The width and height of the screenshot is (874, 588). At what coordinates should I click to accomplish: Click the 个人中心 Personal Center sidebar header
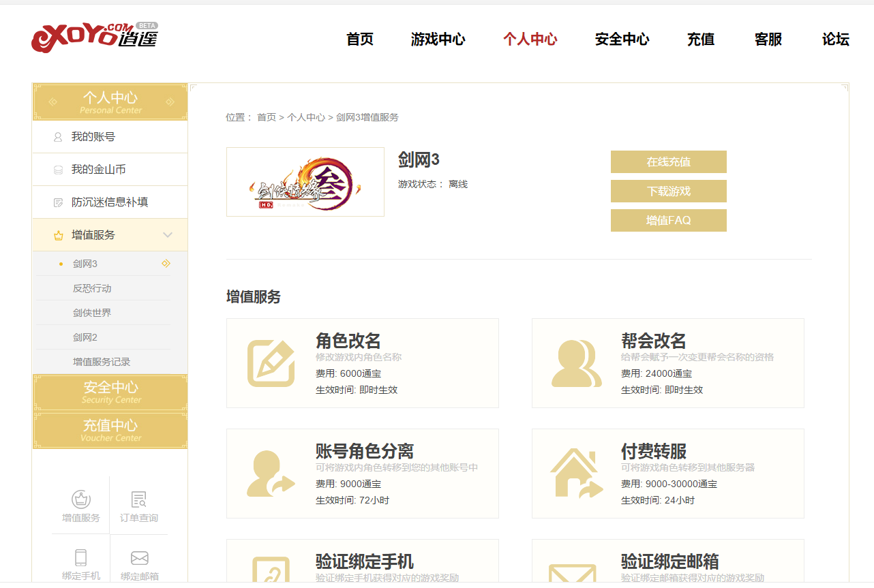point(110,102)
